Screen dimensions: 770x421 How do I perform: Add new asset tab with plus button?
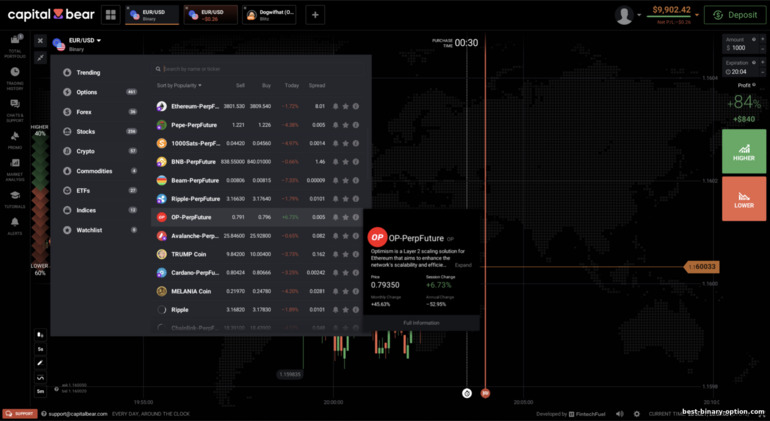click(315, 15)
